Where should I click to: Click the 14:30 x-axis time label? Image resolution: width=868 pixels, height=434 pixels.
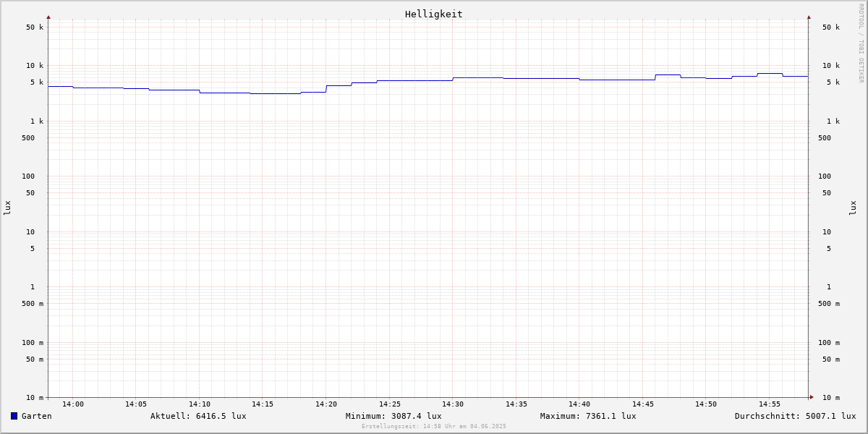[x=453, y=404]
